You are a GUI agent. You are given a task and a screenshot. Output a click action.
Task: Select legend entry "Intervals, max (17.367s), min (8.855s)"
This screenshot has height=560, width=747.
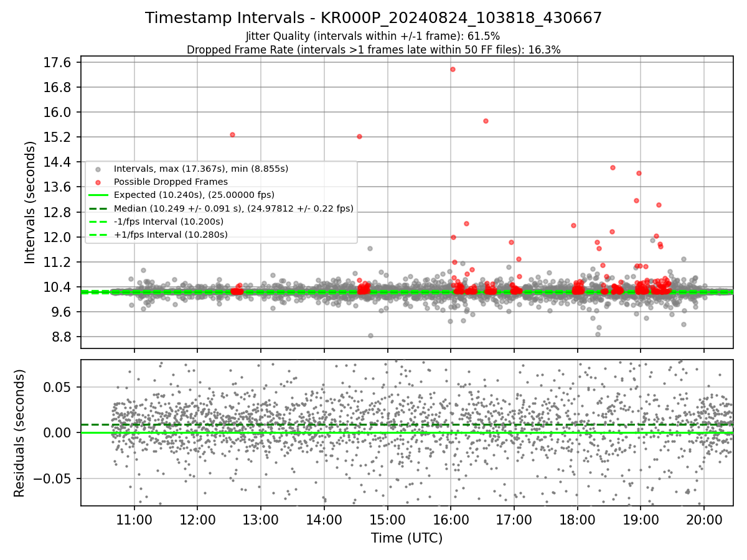click(x=200, y=169)
